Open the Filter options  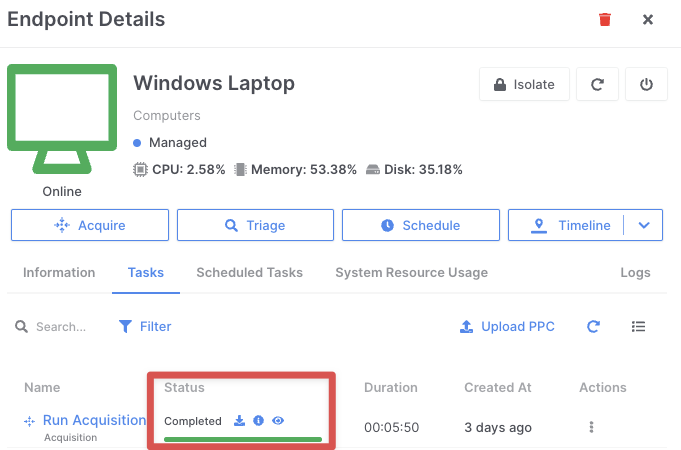tap(145, 327)
